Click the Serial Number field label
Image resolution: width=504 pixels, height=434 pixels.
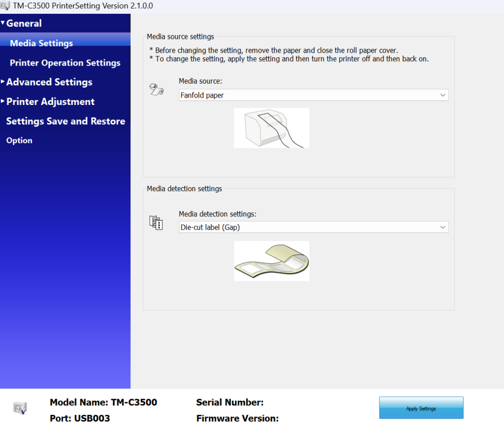[x=230, y=402]
